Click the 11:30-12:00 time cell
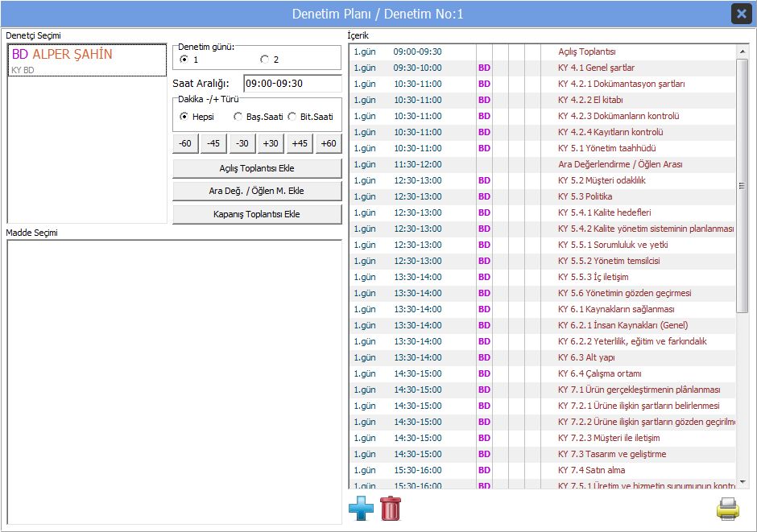The image size is (757, 532). click(x=418, y=164)
